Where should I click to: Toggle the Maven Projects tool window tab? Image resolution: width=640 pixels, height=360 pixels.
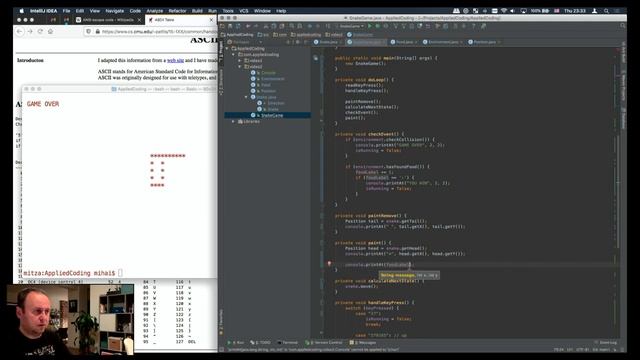point(623,86)
